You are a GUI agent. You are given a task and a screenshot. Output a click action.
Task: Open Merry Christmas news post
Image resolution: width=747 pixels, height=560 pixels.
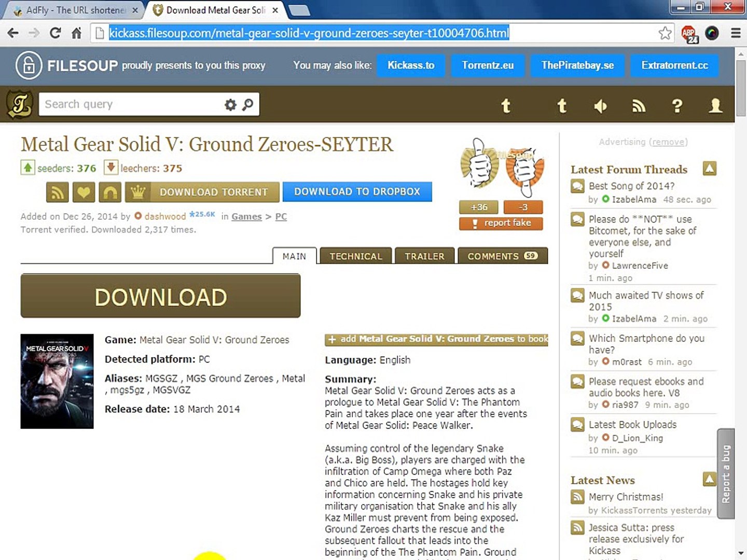pyautogui.click(x=626, y=497)
